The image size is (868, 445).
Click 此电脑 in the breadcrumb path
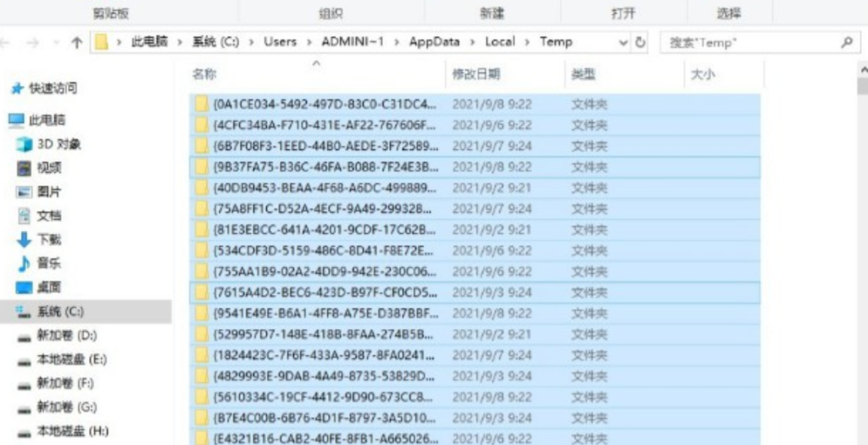click(x=148, y=42)
